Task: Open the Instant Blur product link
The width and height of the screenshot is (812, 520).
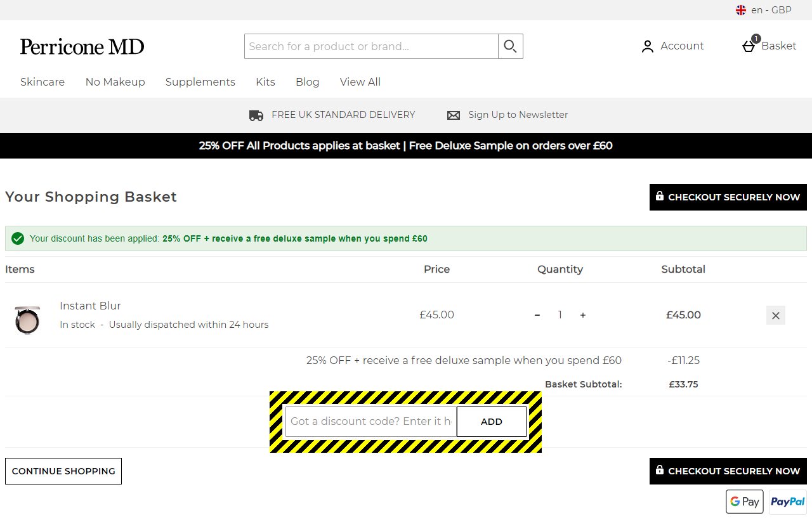Action: (90, 306)
